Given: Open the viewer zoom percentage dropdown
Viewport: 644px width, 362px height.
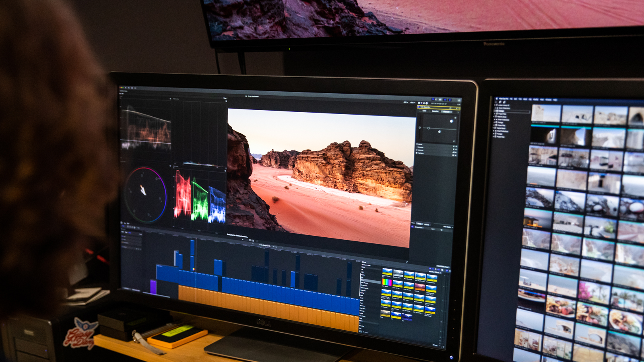Looking at the screenshot, I should [405, 102].
